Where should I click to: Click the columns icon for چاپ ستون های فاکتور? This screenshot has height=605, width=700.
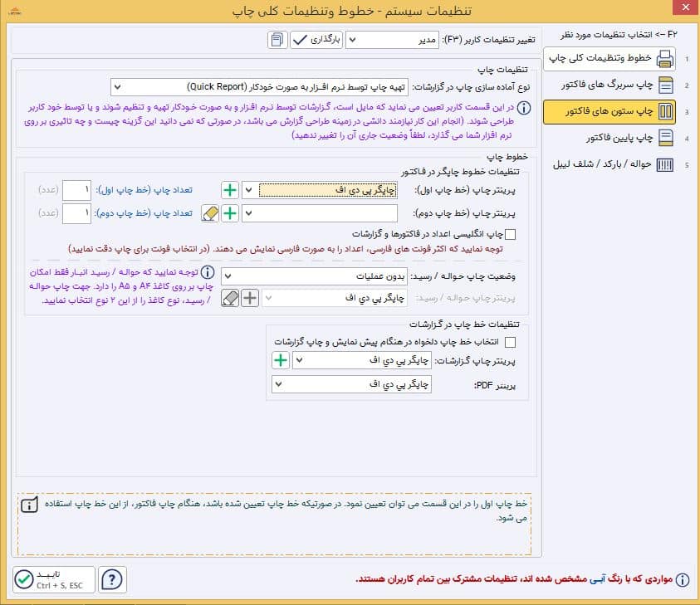coord(666,111)
